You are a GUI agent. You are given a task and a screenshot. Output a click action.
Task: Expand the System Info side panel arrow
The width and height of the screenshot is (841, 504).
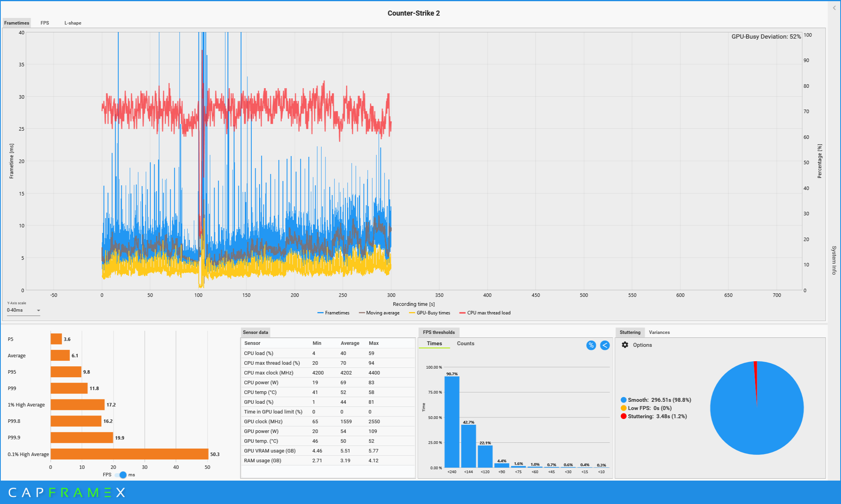(x=834, y=8)
